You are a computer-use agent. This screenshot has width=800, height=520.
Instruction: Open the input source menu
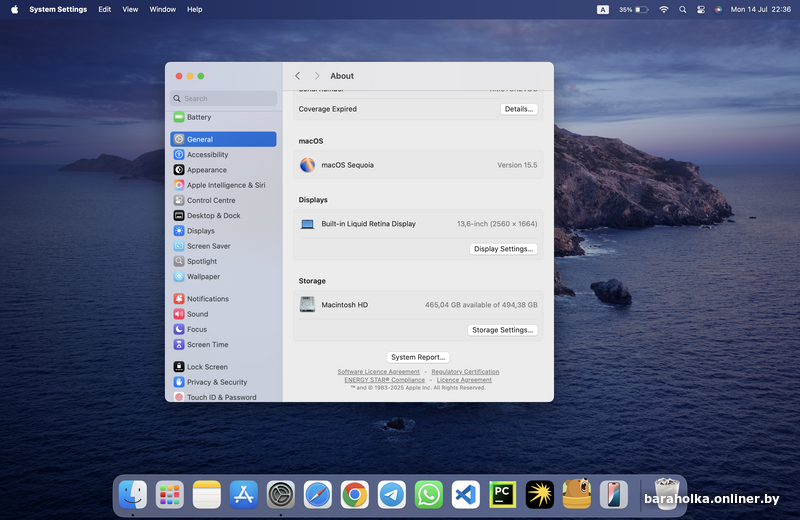click(603, 9)
